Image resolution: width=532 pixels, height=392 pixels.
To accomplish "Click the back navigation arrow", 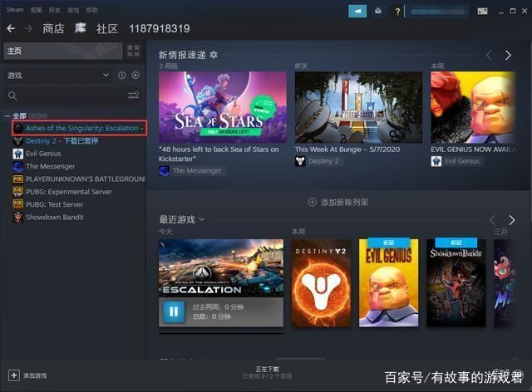I will point(11,28).
